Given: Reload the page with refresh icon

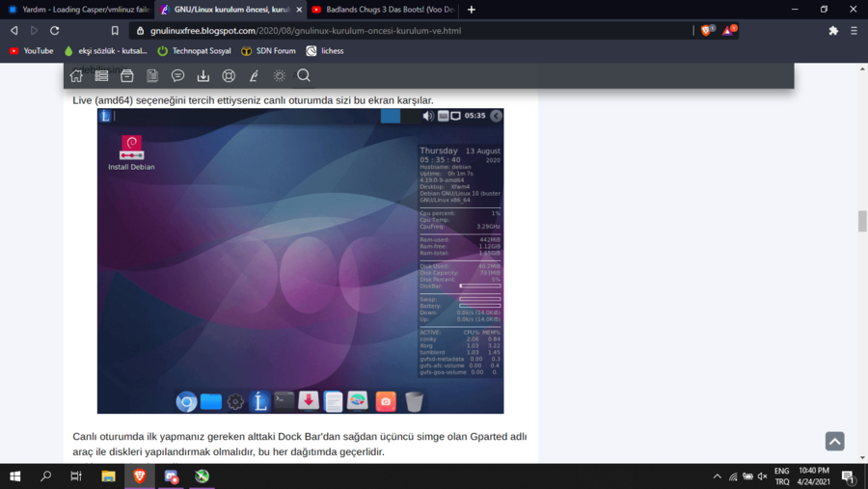Looking at the screenshot, I should coord(54,31).
